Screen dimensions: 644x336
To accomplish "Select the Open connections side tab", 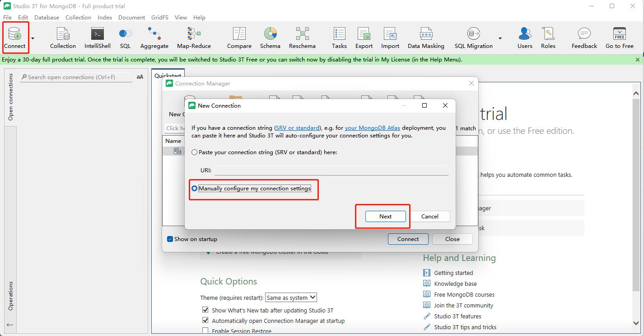I will click(11, 97).
